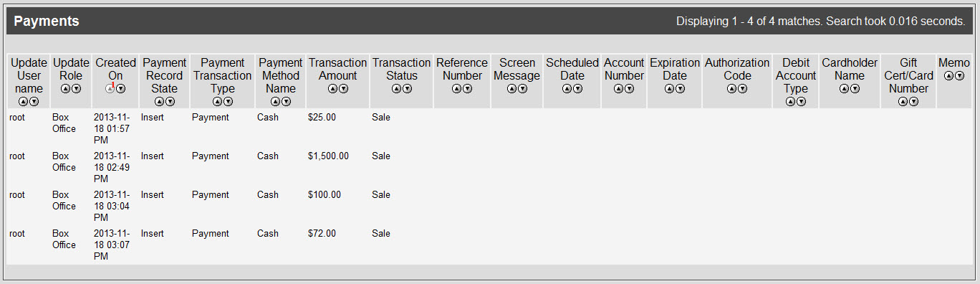Screen dimensions: 980x284
Task: Sort Debit Account Type descending
Action: (x=802, y=102)
